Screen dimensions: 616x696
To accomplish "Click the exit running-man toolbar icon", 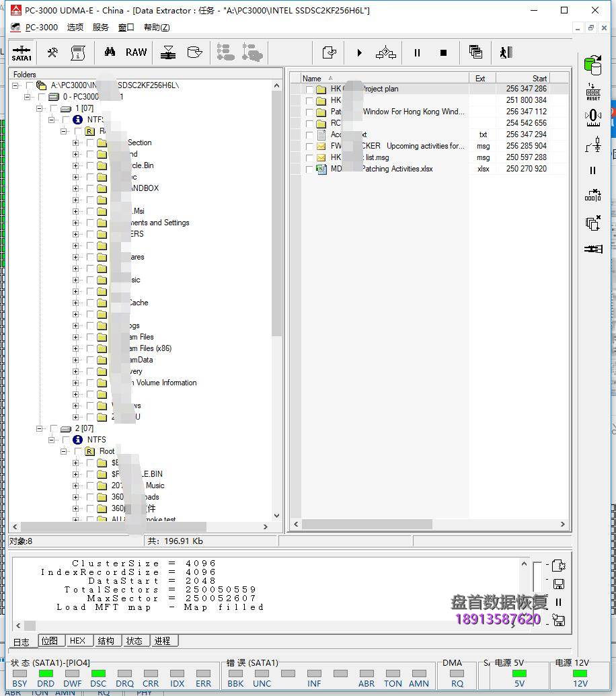I will click(x=506, y=52).
